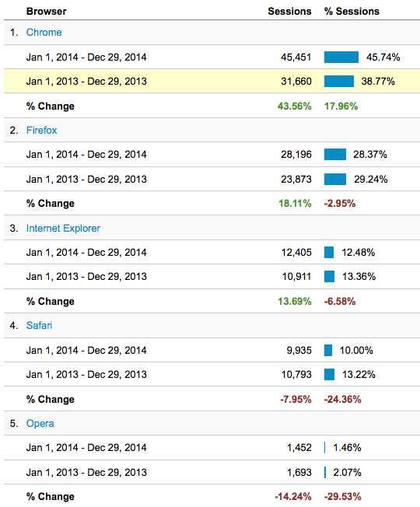Screen dimensions: 420x507
Task: Click the -29.53% Opera percent change
Action: (343, 497)
